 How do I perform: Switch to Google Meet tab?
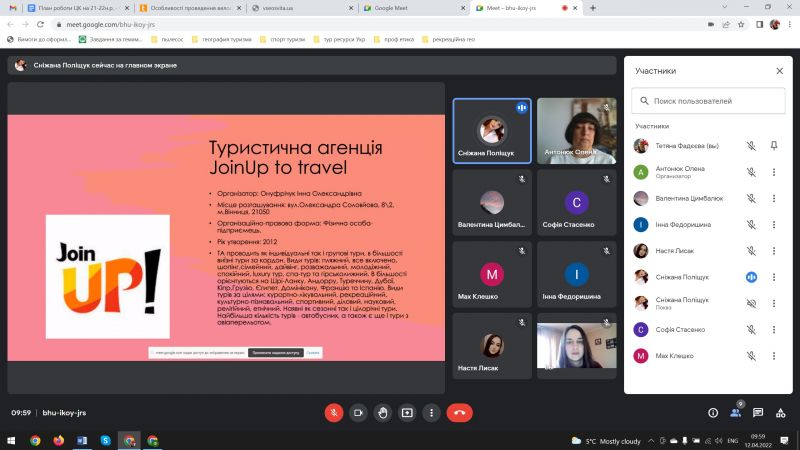[x=414, y=8]
